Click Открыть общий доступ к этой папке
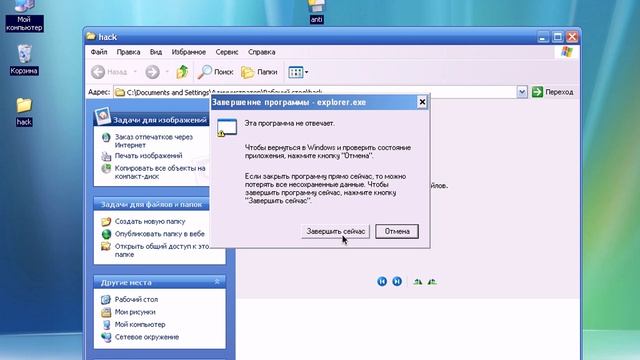The width and height of the screenshot is (640, 360). 162,250
